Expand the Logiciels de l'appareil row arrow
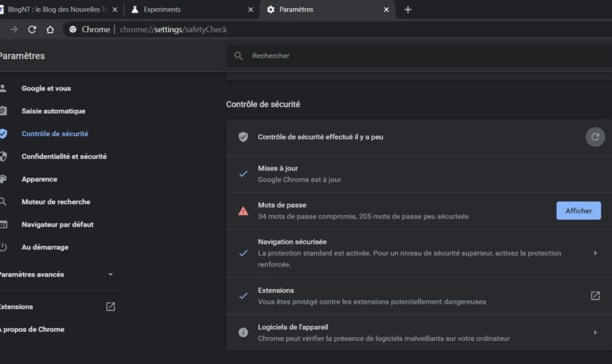This screenshot has height=364, width=612. tap(595, 333)
